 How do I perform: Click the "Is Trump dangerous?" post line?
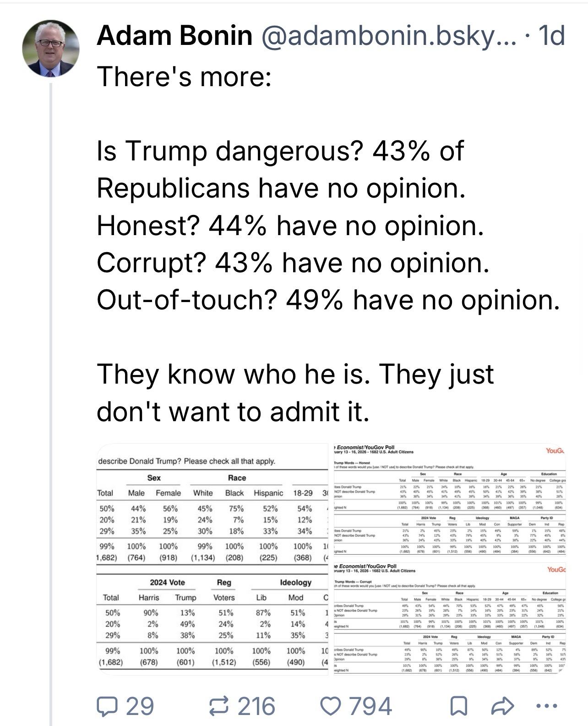click(x=280, y=151)
